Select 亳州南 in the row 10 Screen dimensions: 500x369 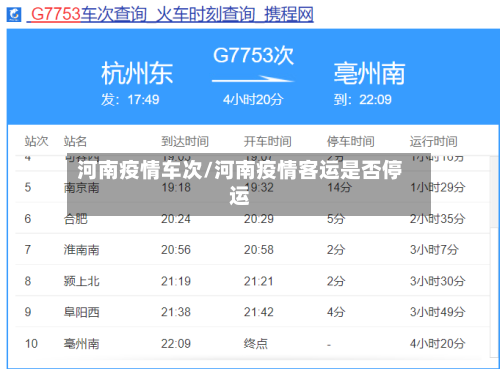click(82, 343)
